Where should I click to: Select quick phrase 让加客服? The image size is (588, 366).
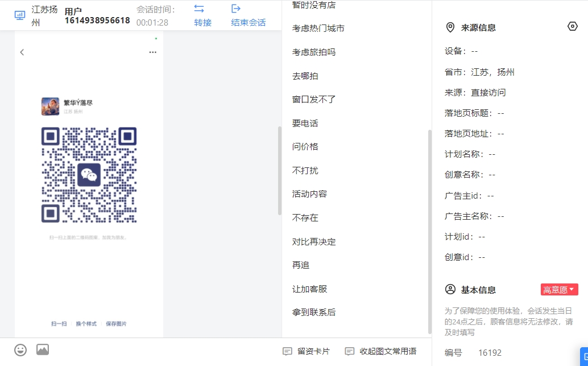[309, 289]
